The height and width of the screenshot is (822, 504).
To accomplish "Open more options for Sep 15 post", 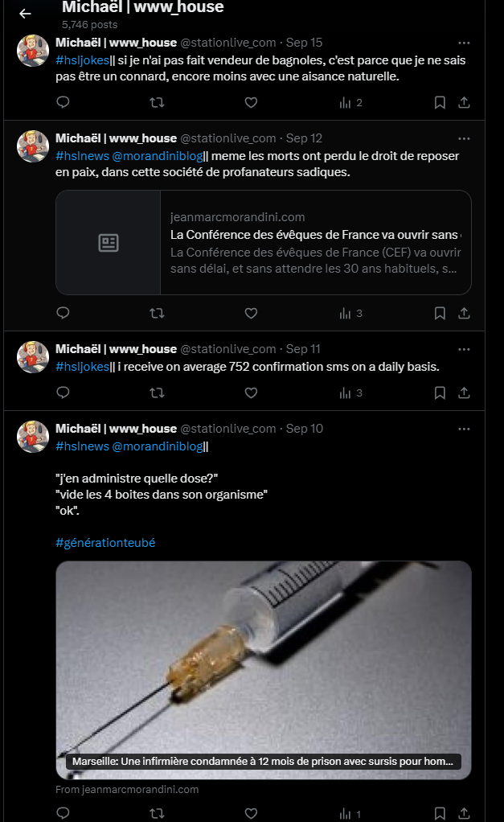I will point(464,43).
